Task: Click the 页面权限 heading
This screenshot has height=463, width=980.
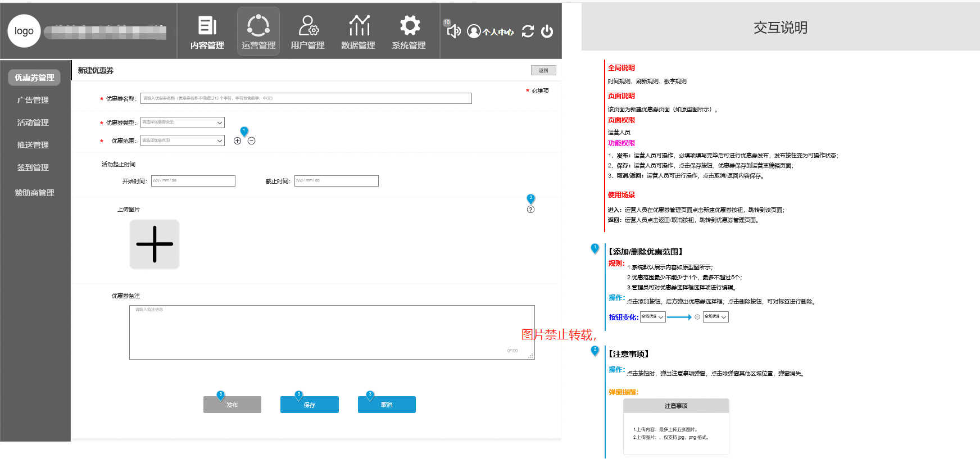Action: pyautogui.click(x=621, y=120)
